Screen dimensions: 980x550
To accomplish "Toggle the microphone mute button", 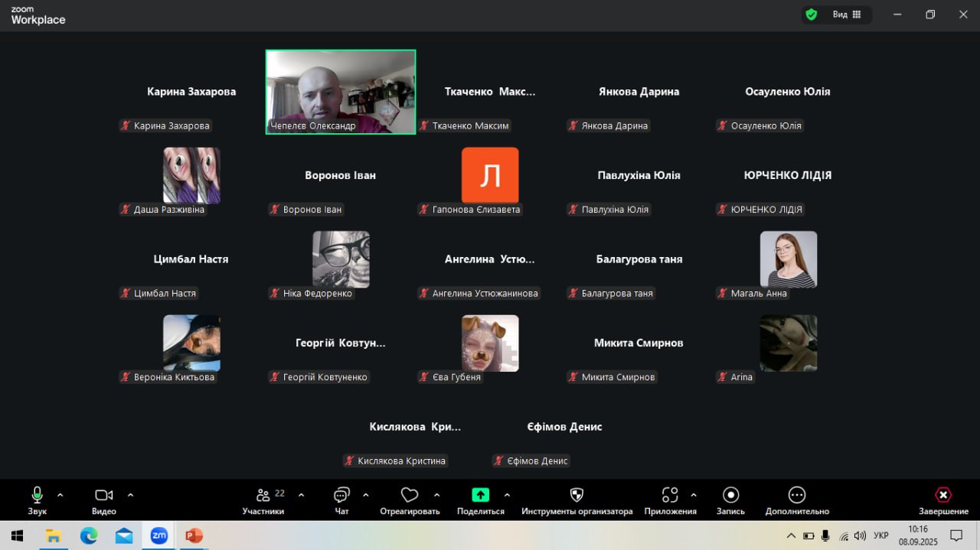I will [x=37, y=495].
